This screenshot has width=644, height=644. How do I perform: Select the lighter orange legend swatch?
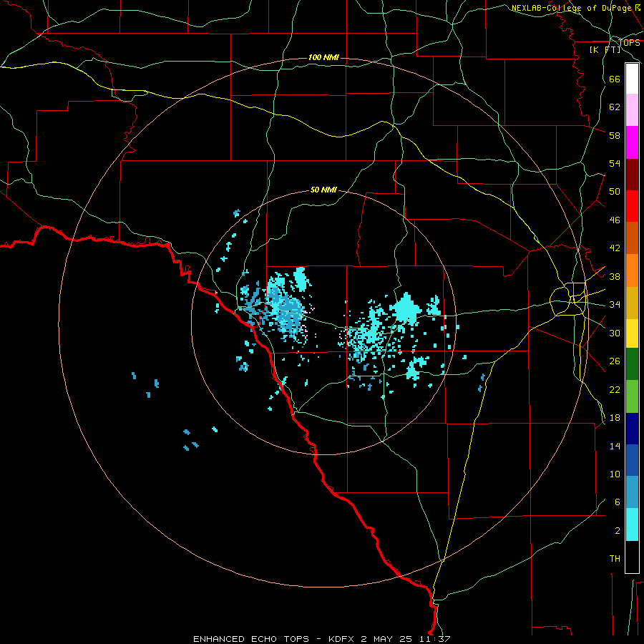click(x=632, y=270)
